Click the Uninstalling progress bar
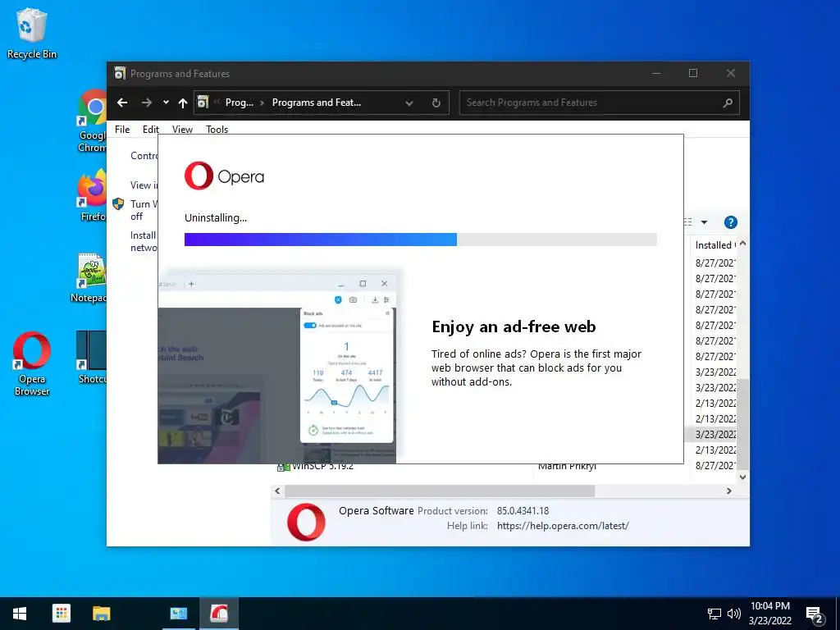Viewport: 840px width, 630px height. click(x=421, y=240)
